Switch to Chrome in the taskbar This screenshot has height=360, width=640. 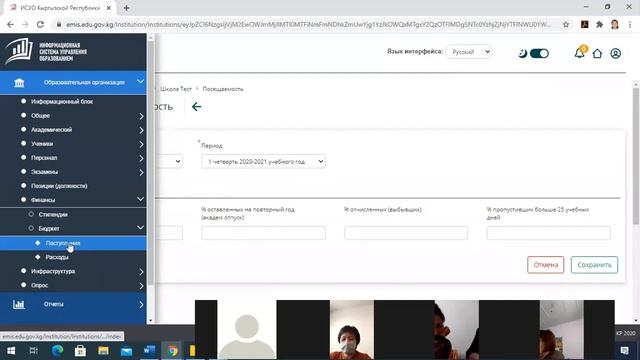coord(172,351)
